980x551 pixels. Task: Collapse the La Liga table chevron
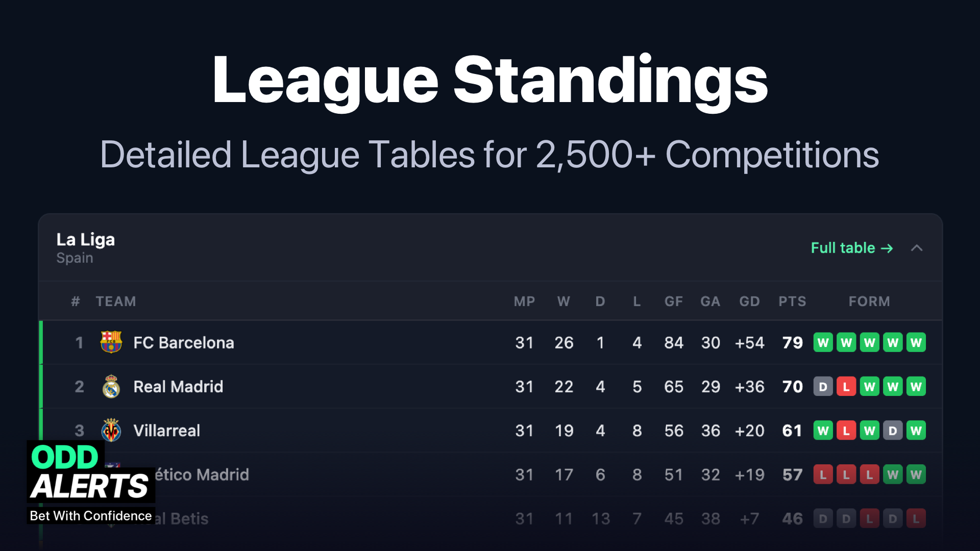click(x=917, y=248)
